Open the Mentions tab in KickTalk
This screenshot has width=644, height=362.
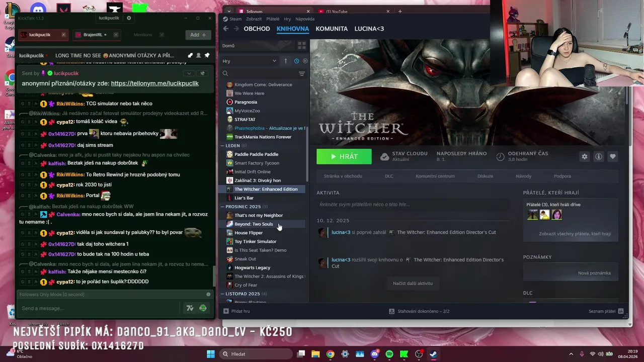pos(143,35)
